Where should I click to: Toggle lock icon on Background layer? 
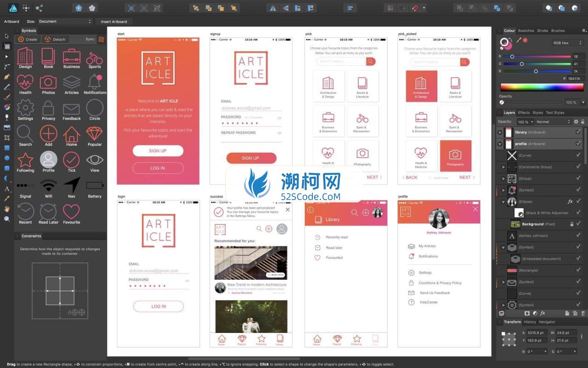(x=571, y=224)
